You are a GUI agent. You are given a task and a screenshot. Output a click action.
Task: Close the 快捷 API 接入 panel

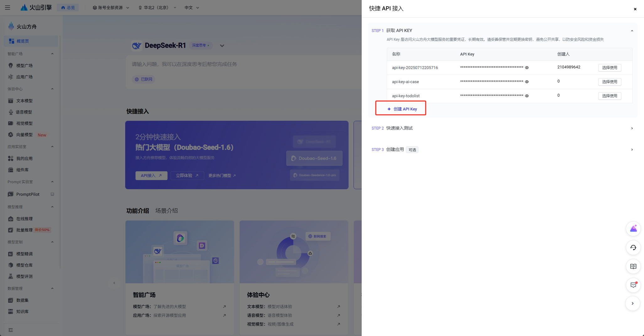(635, 9)
